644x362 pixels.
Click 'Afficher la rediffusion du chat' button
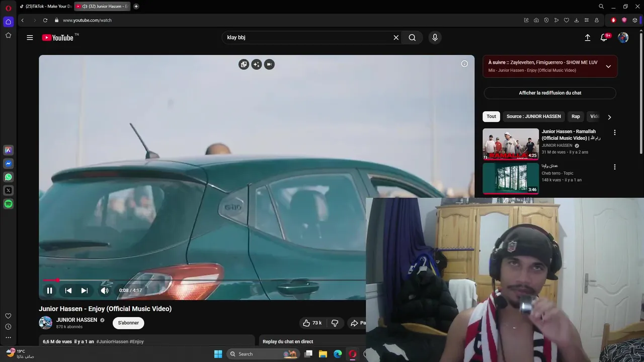[550, 93]
